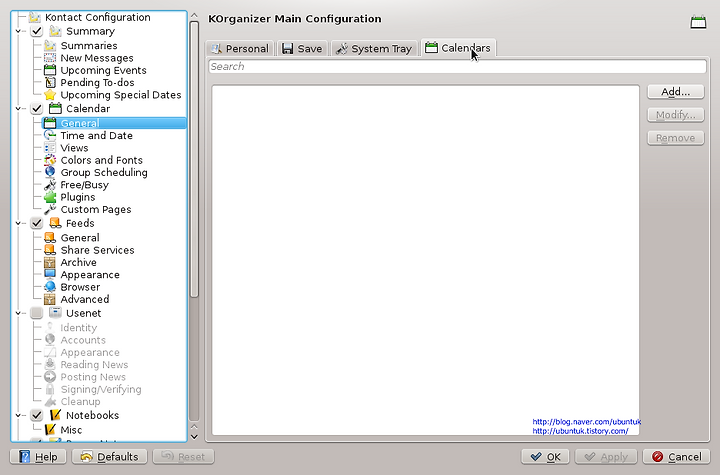
Task: Select Signing/Verifying under Usenet
Action: [x=101, y=390]
